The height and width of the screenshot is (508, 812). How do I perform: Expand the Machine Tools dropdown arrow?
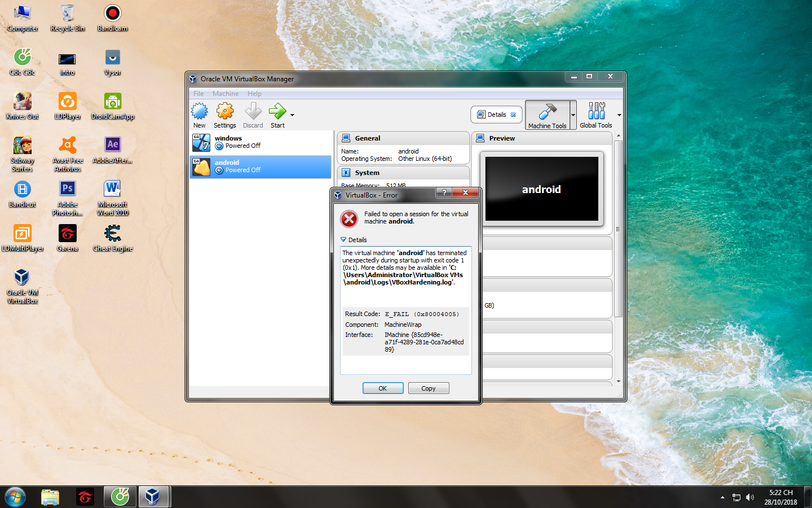pyautogui.click(x=573, y=115)
